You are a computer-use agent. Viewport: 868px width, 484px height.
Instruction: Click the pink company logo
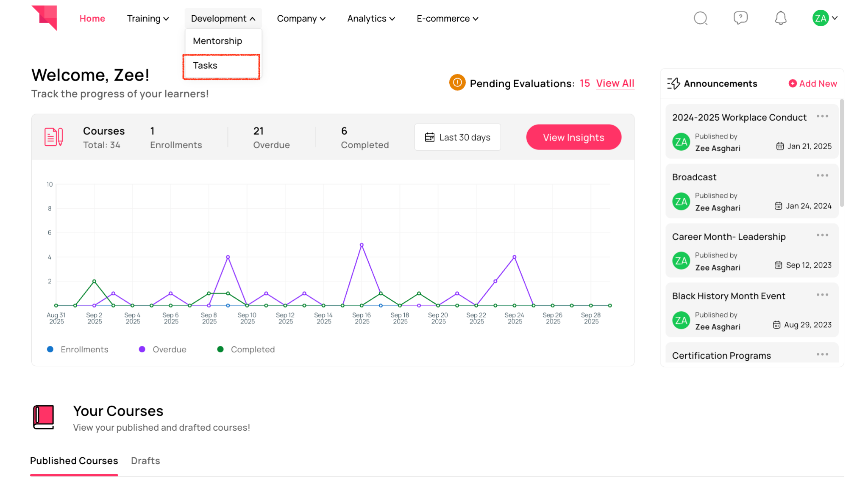(45, 17)
